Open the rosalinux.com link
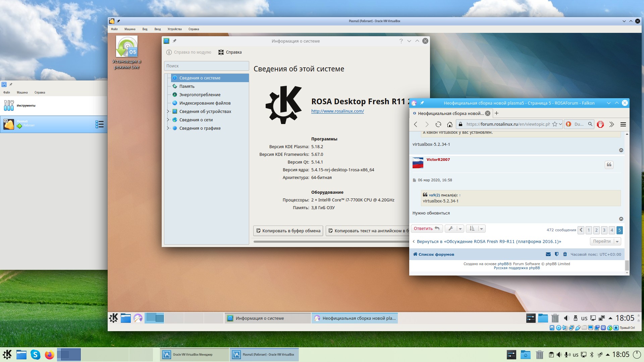 337,111
